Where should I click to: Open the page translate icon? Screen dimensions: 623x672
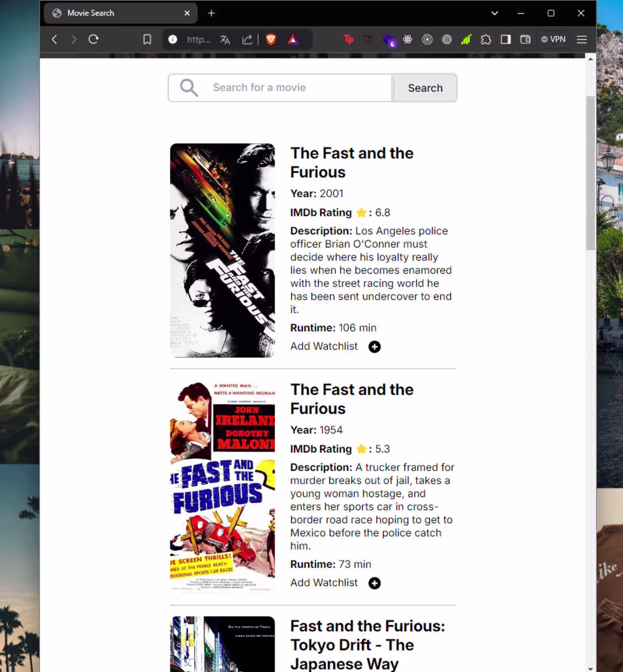click(225, 39)
